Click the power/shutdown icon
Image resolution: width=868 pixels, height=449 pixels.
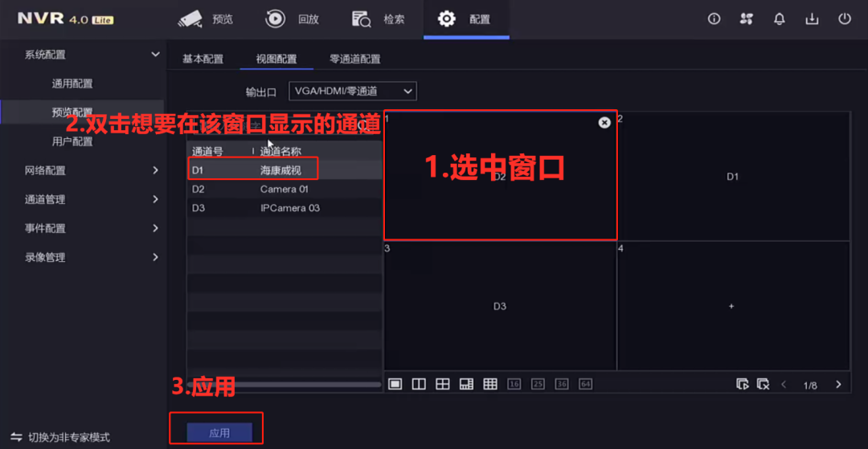coord(844,18)
